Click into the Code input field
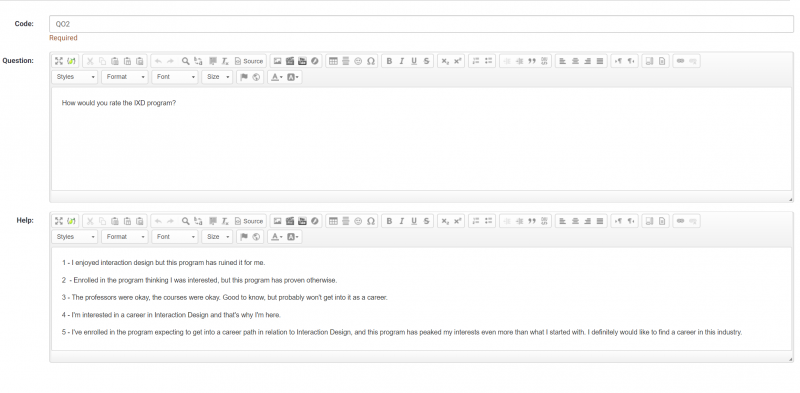 click(x=421, y=24)
